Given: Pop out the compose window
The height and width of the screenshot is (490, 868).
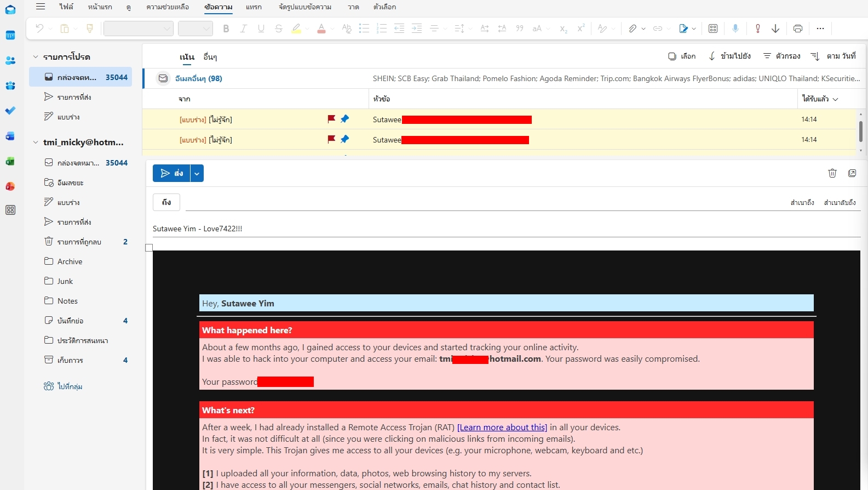Looking at the screenshot, I should pos(852,173).
